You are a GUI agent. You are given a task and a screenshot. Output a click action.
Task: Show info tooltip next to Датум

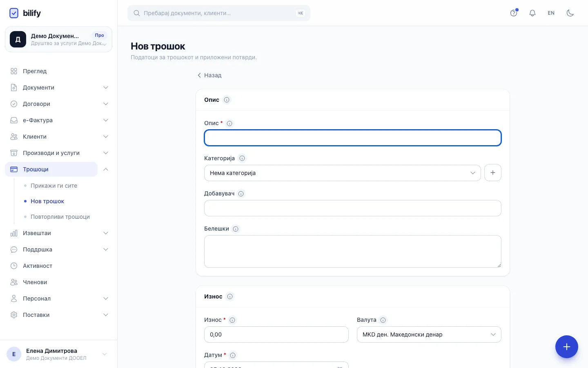233,355
